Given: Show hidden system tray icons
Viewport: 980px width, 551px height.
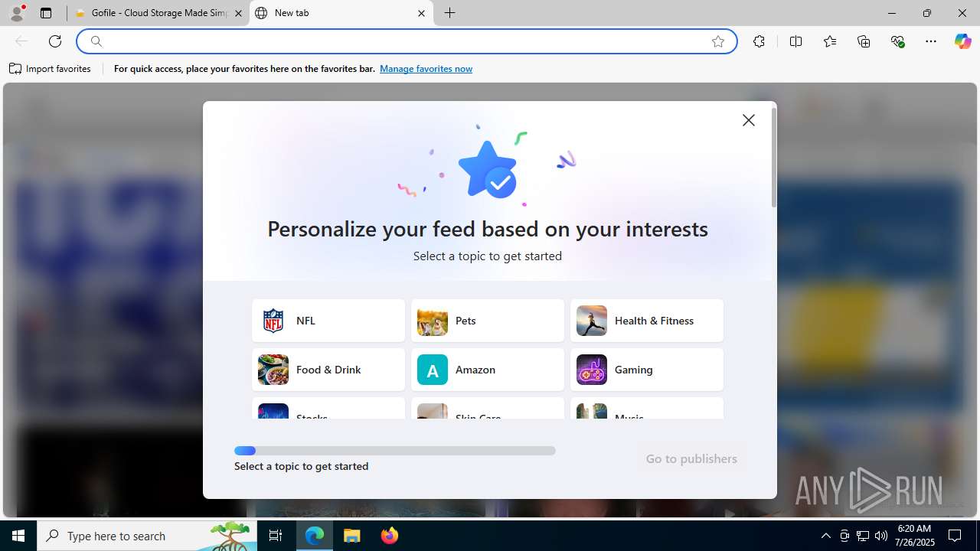Looking at the screenshot, I should click(x=825, y=536).
